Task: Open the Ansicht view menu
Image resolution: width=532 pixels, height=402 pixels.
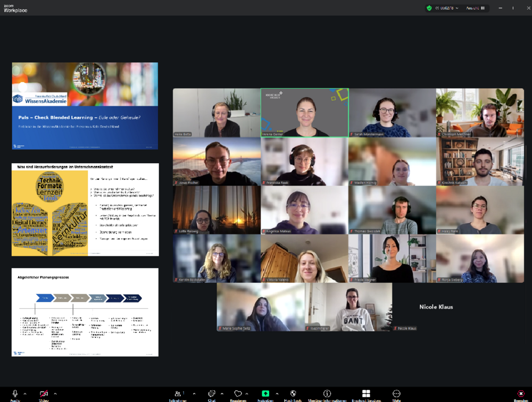Action: [x=476, y=8]
